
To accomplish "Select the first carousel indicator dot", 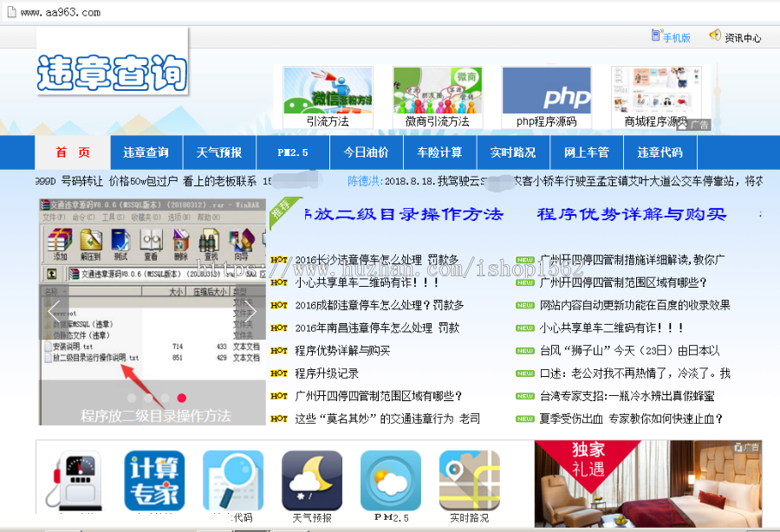I will pyautogui.click(x=132, y=398).
